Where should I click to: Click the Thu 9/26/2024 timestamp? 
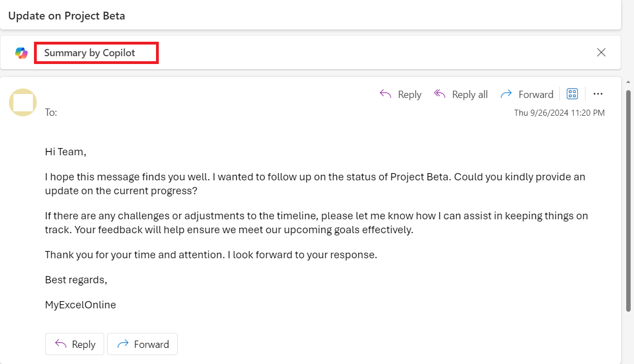559,113
